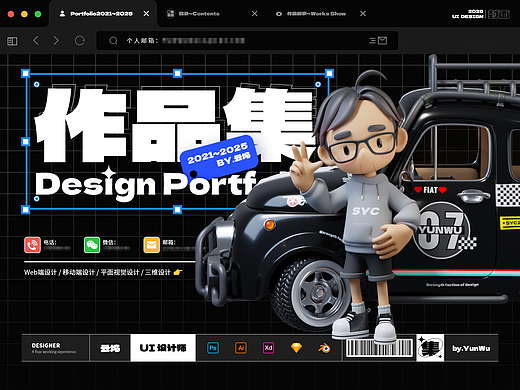Click the 集 logo tile
Screen dimensions: 520x390
pyautogui.click(x=430, y=348)
